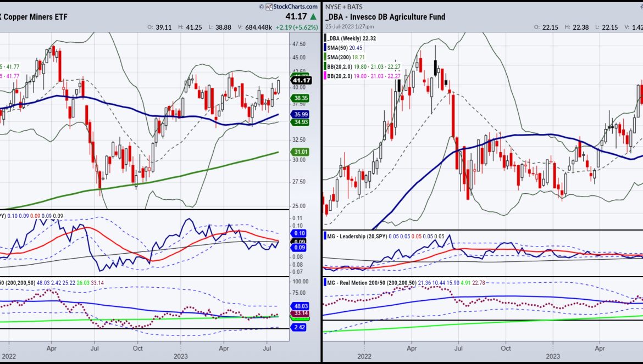Screen dimensions: 643x364
Task: Click 'Oct' on the DBA chart time axis
Action: point(506,349)
